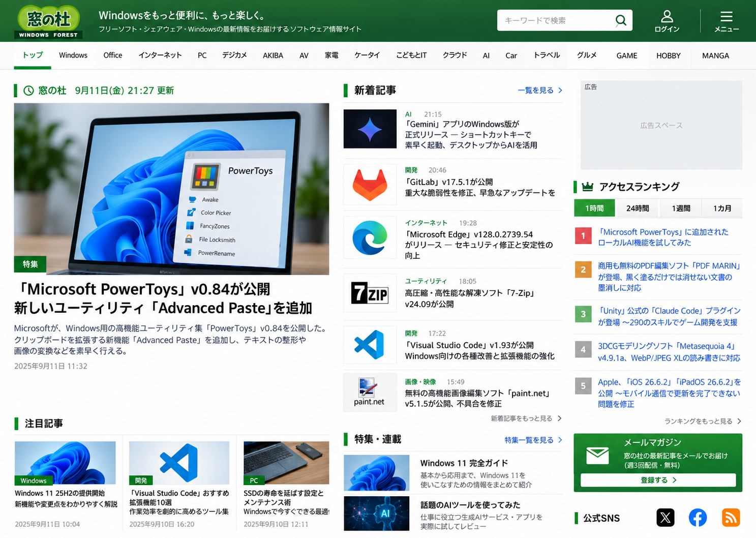Open the Apple iOS 26.6.2 ranking article
756x538 pixels.
coord(669,393)
